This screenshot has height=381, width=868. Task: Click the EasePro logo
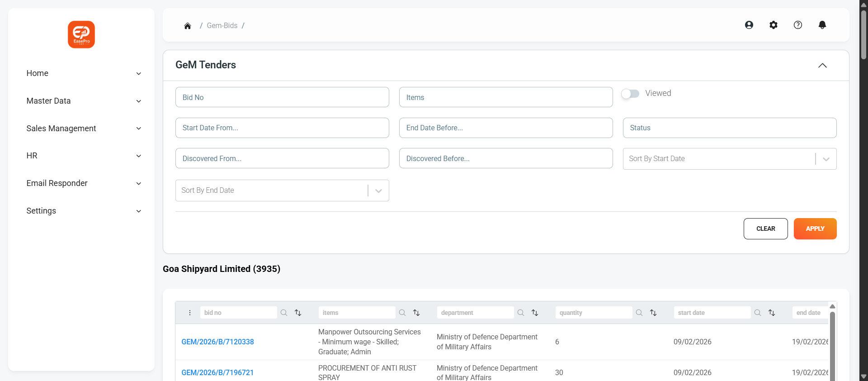[81, 34]
